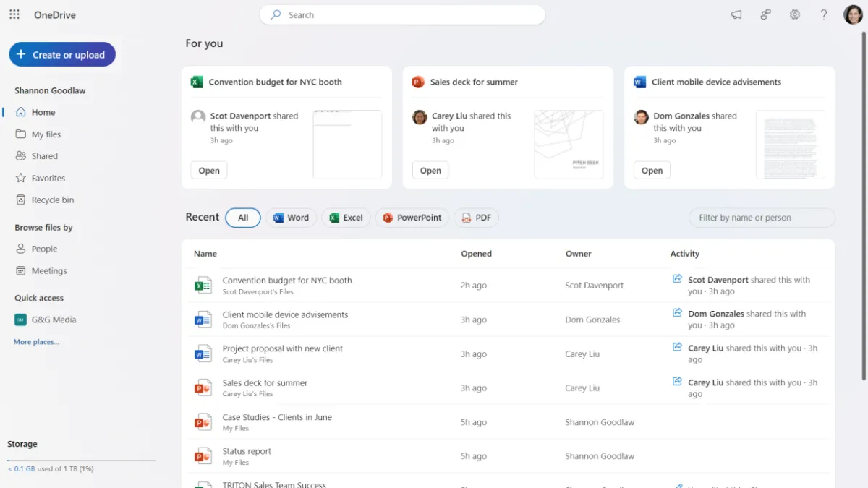Viewport: 868px width, 488px height.
Task: Sort by the Opened column header
Action: (x=476, y=254)
